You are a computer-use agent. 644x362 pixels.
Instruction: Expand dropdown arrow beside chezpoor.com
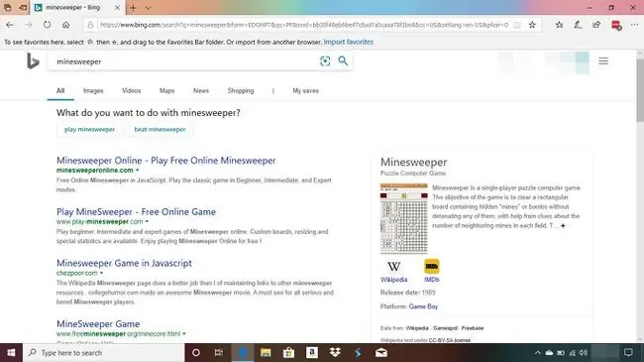click(x=101, y=273)
